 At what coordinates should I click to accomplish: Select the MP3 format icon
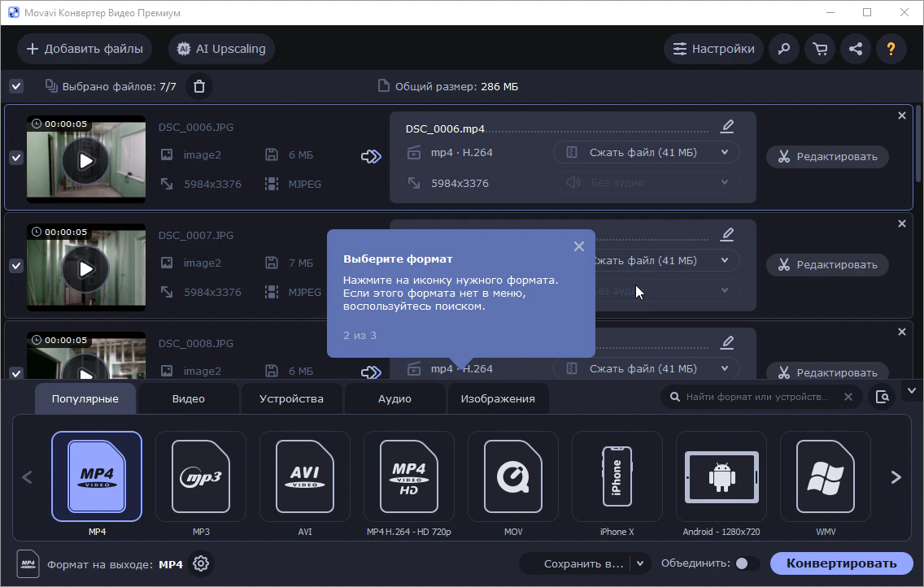(200, 476)
